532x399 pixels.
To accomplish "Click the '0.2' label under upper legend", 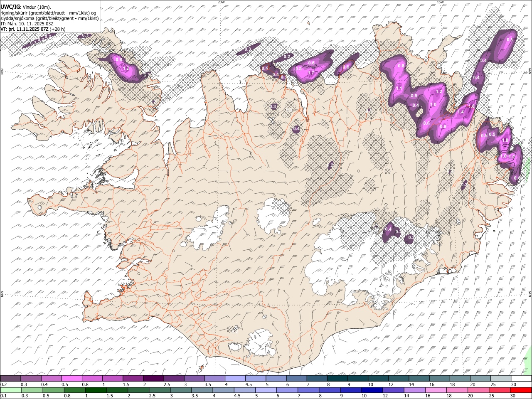I will pyautogui.click(x=3, y=384).
